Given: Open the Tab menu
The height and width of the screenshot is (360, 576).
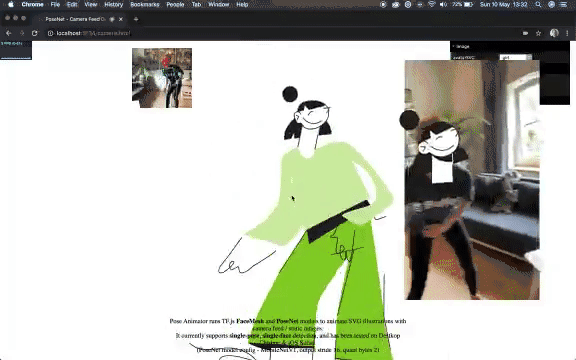Looking at the screenshot, I should 196,4.
